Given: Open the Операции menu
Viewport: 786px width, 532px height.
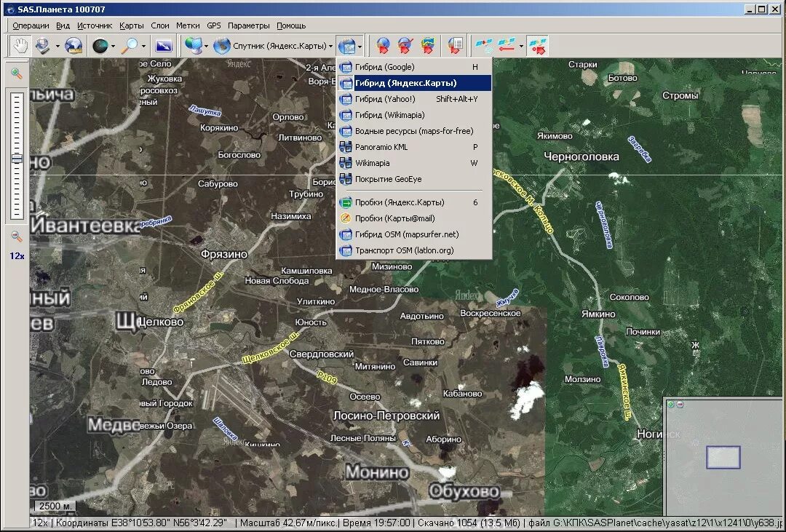Looking at the screenshot, I should click(31, 25).
